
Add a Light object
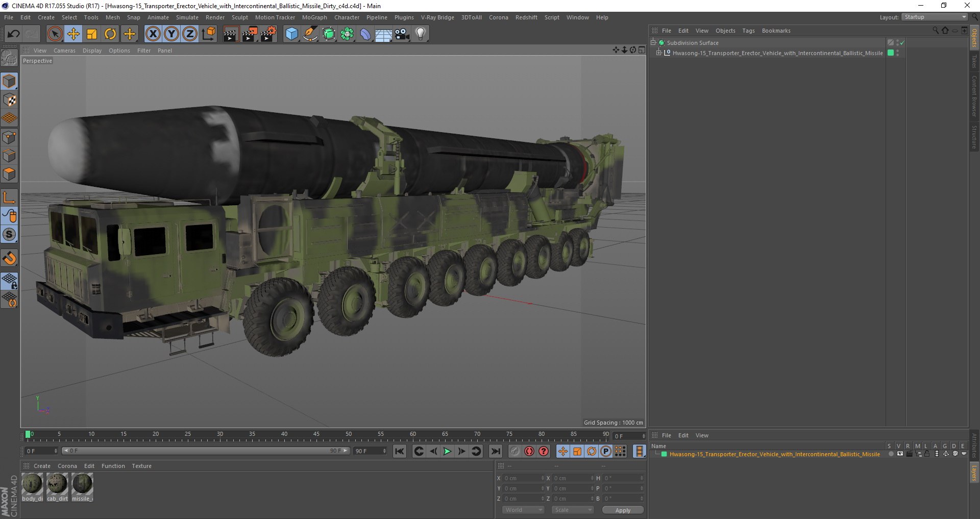421,34
